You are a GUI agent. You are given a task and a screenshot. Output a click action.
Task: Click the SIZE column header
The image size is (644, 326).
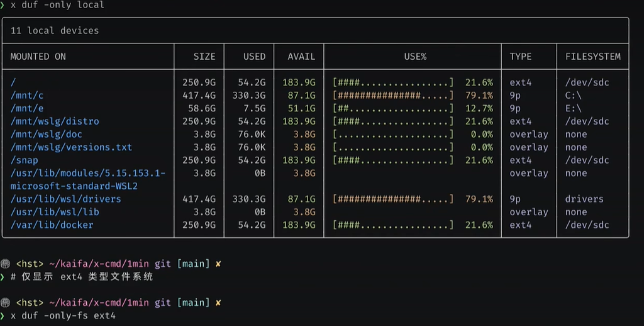[204, 57]
